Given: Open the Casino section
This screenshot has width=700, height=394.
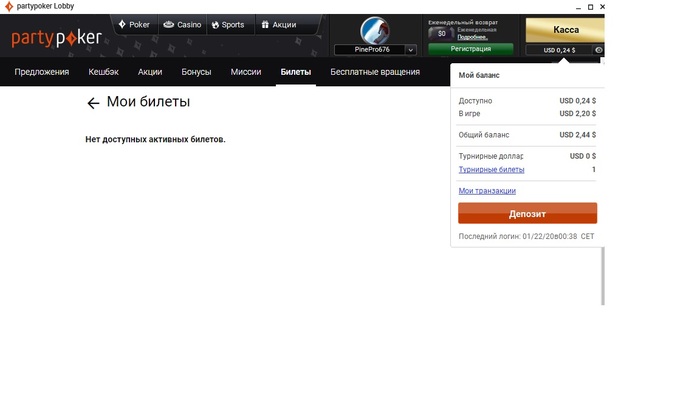Looking at the screenshot, I should (x=182, y=25).
